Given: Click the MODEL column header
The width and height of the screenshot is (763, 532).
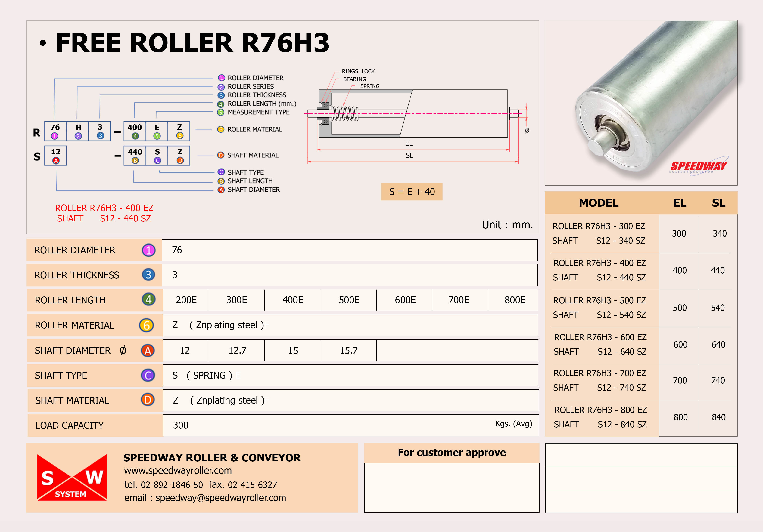Looking at the screenshot, I should 599,203.
